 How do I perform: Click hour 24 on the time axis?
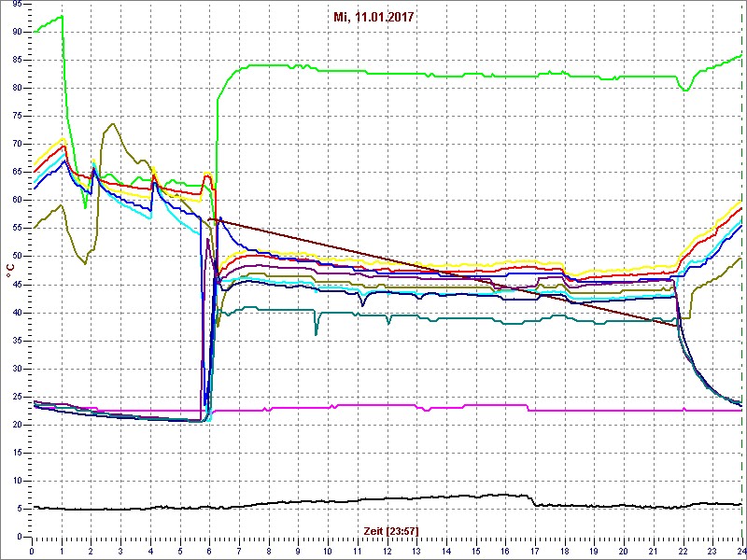(741, 551)
